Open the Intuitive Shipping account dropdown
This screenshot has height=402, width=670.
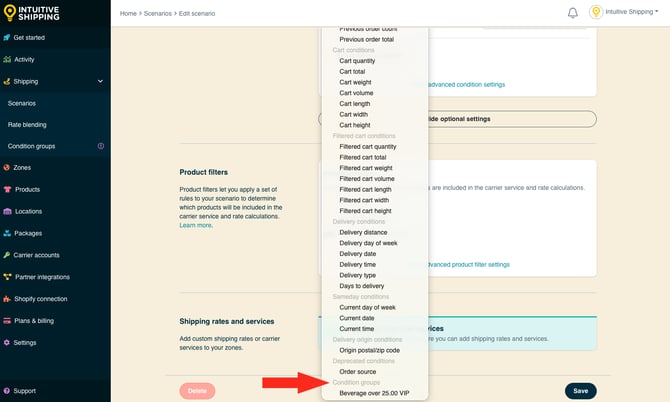(x=629, y=13)
